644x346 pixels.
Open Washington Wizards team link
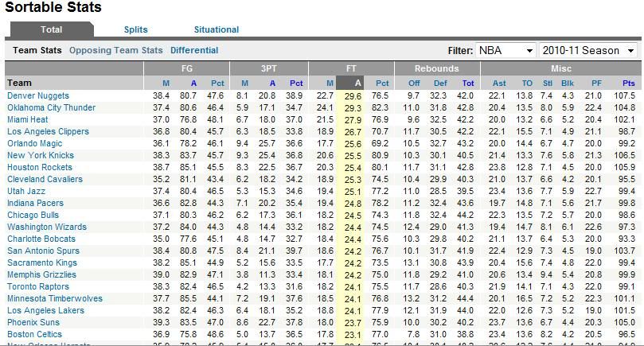47,227
